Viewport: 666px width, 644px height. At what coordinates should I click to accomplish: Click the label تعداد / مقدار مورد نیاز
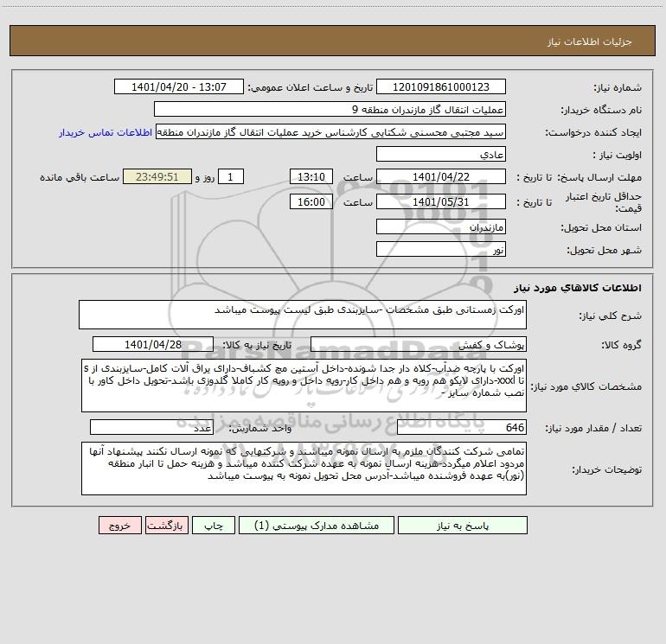pyautogui.click(x=593, y=429)
